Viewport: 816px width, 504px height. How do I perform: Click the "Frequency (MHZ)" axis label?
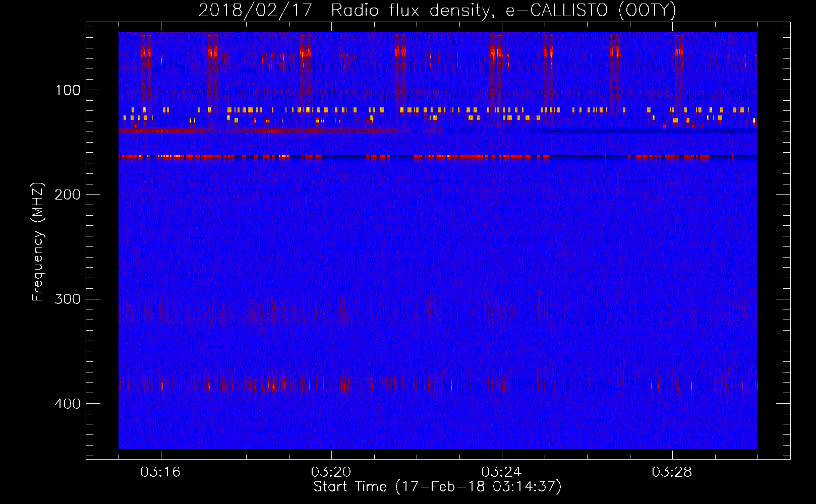pyautogui.click(x=38, y=241)
